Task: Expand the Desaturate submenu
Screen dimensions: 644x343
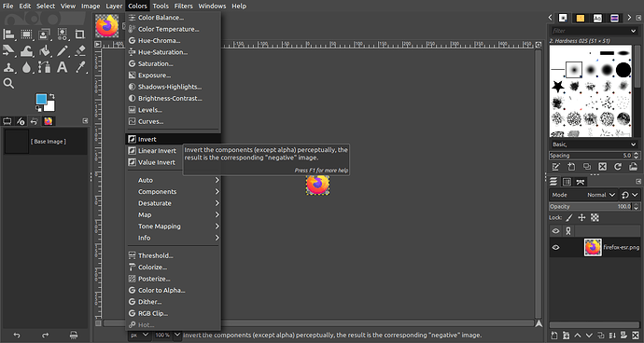Action: coord(173,203)
